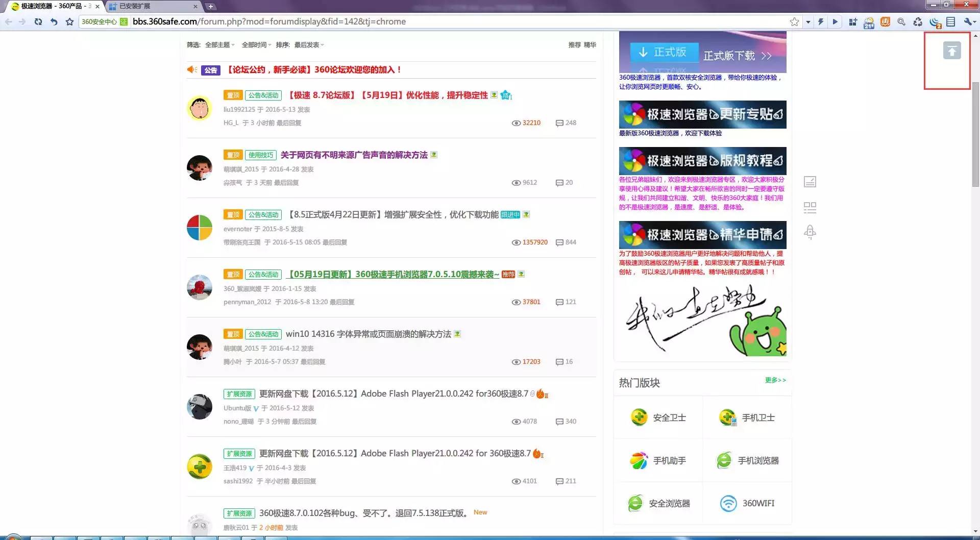
Task: Open the 极速浏览器精华申请 banner
Action: tap(702, 235)
